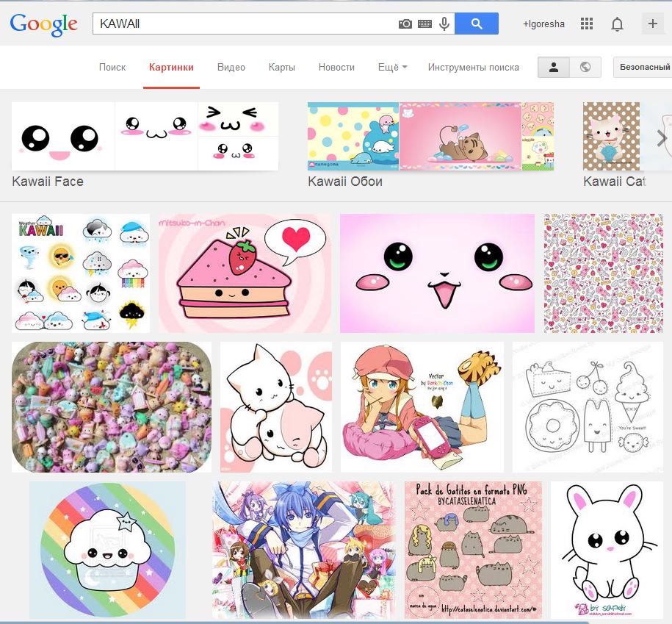The width and height of the screenshot is (672, 624).
Task: Click the share plus button
Action: [x=653, y=24]
